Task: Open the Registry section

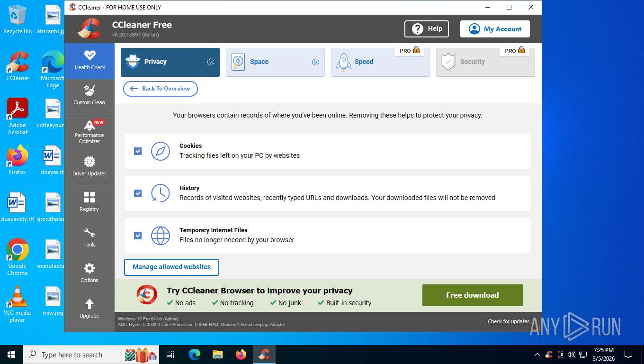Action: [89, 203]
